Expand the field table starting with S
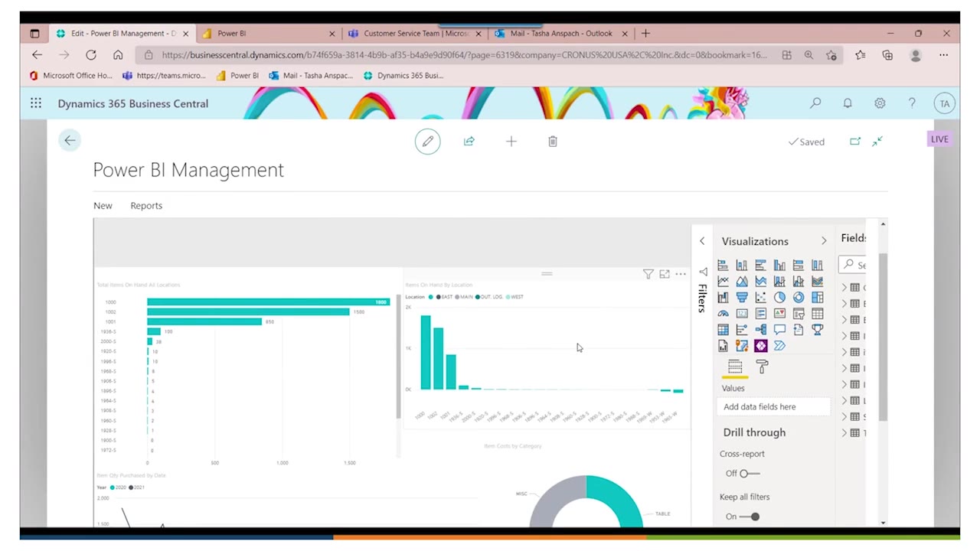Screen dimensions: 980x551 click(844, 417)
